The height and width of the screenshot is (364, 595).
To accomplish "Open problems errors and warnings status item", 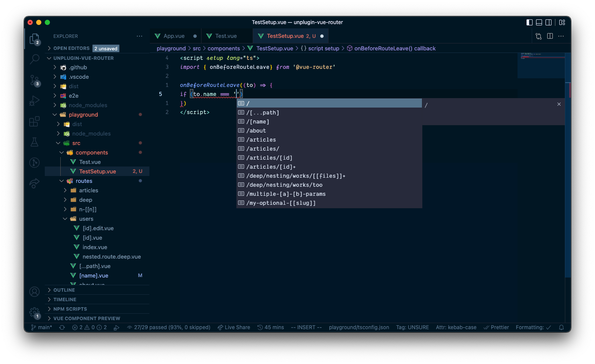I will [90, 327].
